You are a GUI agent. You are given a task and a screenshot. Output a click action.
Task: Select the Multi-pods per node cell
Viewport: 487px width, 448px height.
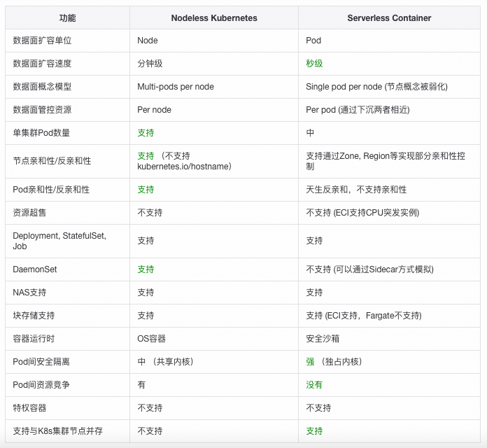point(176,87)
